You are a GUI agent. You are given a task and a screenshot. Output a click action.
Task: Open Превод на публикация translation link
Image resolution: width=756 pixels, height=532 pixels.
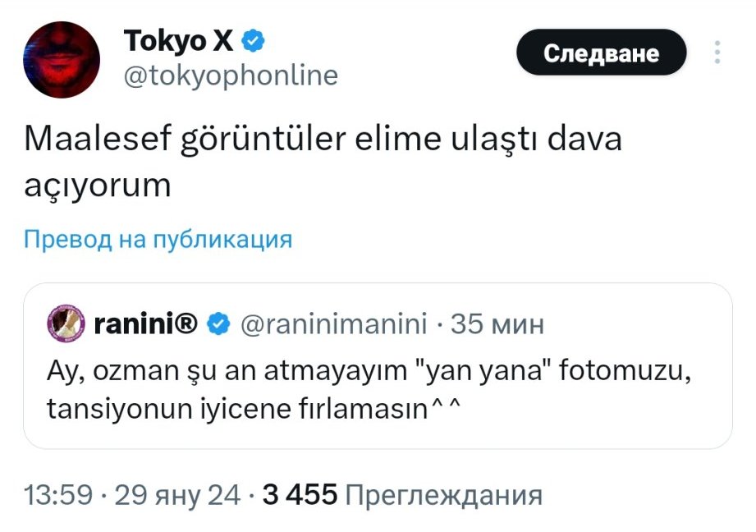(158, 239)
